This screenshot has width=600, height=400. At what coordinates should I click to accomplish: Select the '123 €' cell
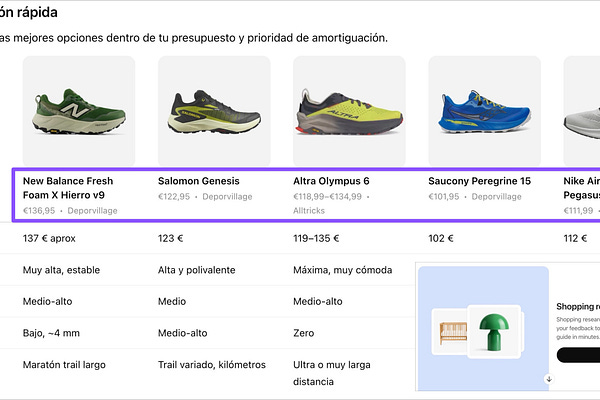pyautogui.click(x=170, y=238)
